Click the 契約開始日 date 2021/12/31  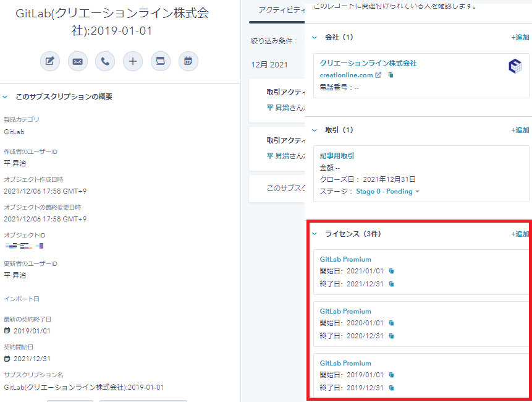[x=32, y=359]
